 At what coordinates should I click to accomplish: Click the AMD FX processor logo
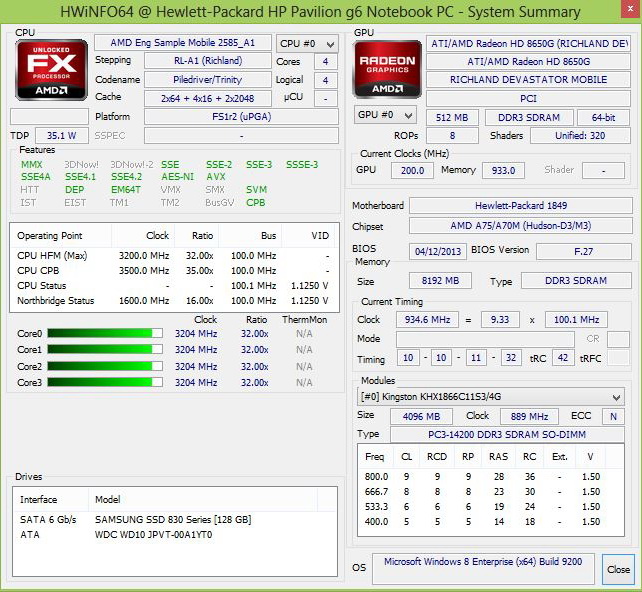(51, 70)
